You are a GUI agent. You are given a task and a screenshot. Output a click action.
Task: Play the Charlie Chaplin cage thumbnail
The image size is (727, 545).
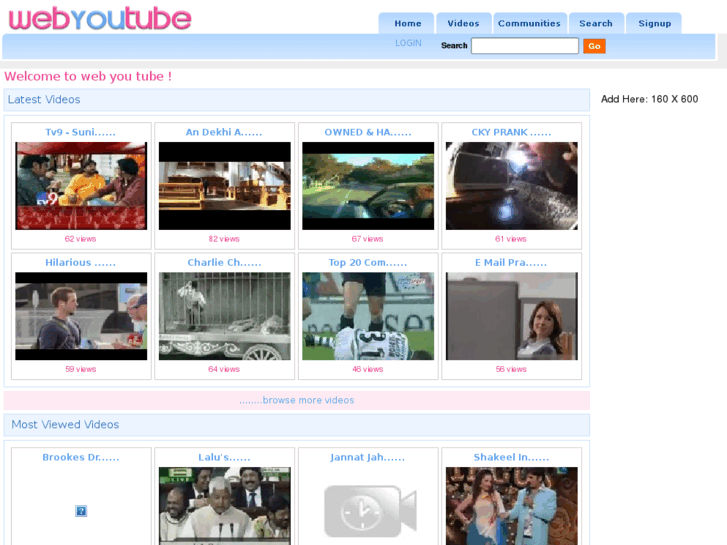point(224,316)
